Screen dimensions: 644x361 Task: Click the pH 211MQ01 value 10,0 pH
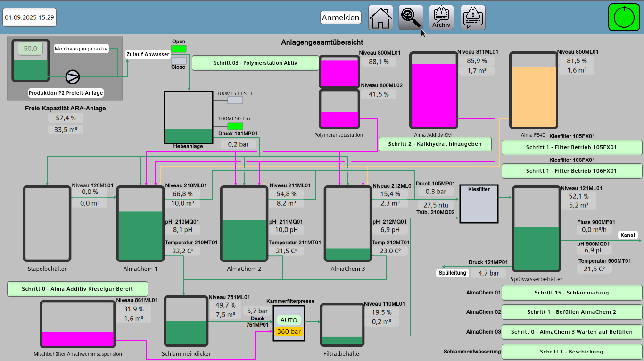(x=287, y=230)
